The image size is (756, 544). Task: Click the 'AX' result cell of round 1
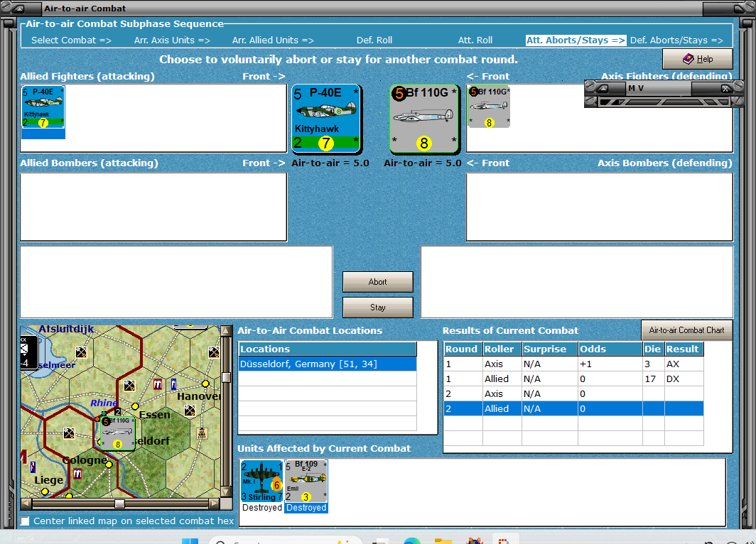684,364
